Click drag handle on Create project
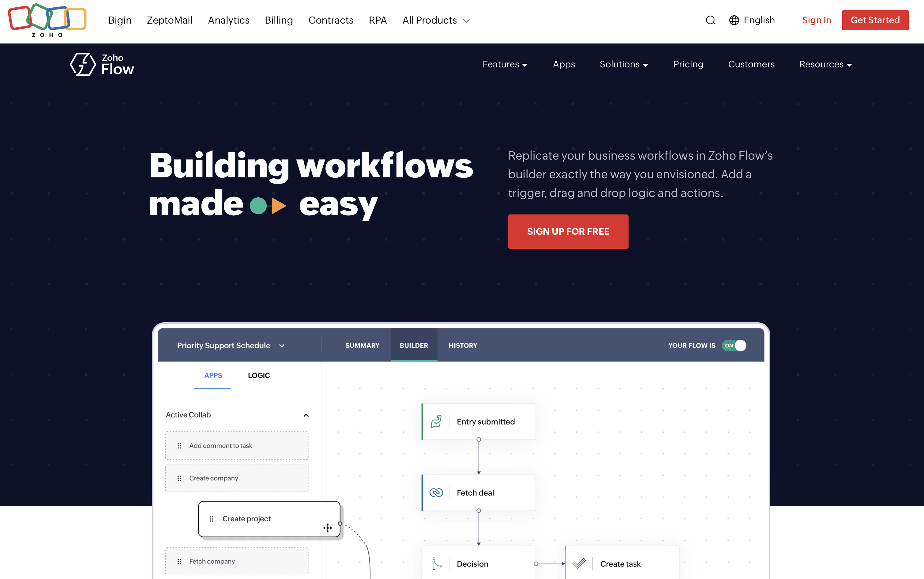The height and width of the screenshot is (579, 924). pos(212,519)
